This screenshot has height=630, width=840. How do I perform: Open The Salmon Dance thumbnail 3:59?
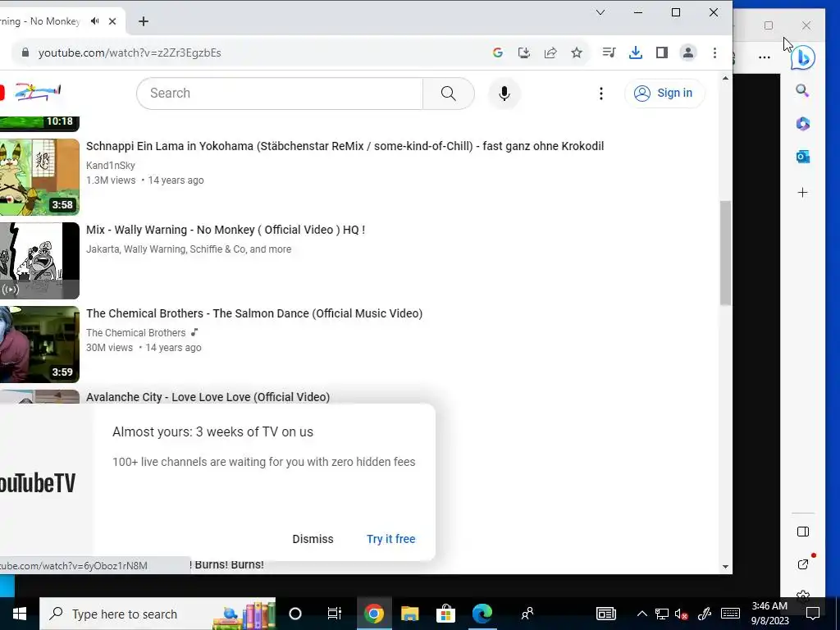pyautogui.click(x=39, y=344)
